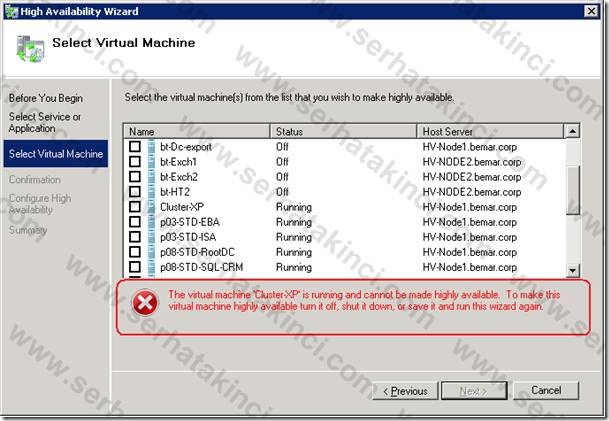
Task: Select the bt-HT2 row name
Action: tap(175, 192)
